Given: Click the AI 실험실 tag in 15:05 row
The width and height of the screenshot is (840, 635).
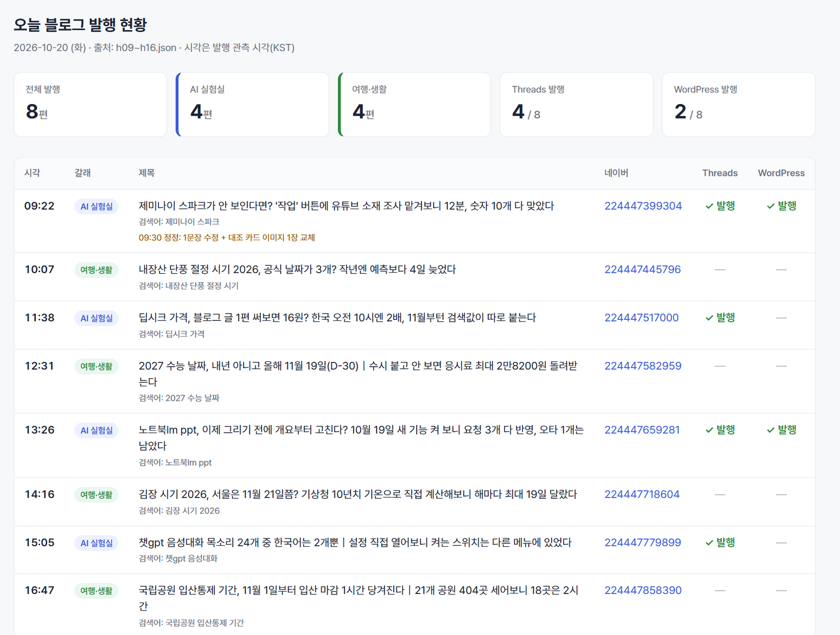Looking at the screenshot, I should click(x=97, y=543).
